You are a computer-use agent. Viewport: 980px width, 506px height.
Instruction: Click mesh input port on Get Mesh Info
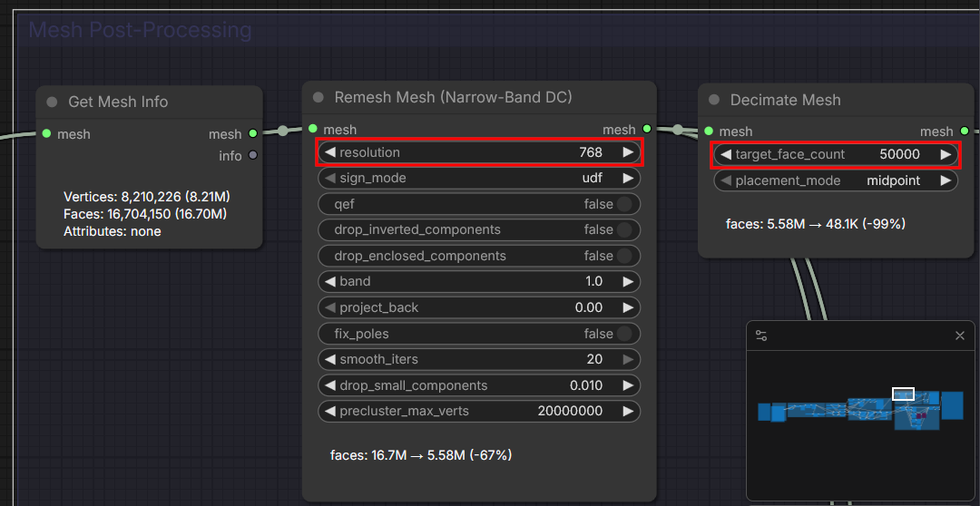pos(46,133)
